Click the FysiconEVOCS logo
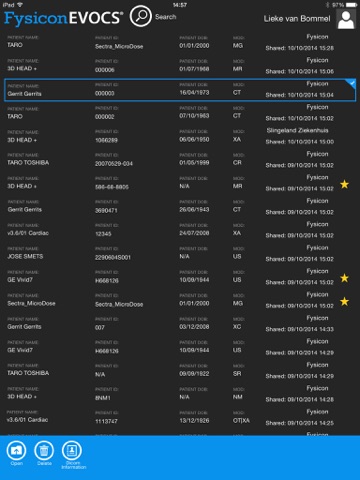This screenshot has height=480, width=360. coord(63,18)
